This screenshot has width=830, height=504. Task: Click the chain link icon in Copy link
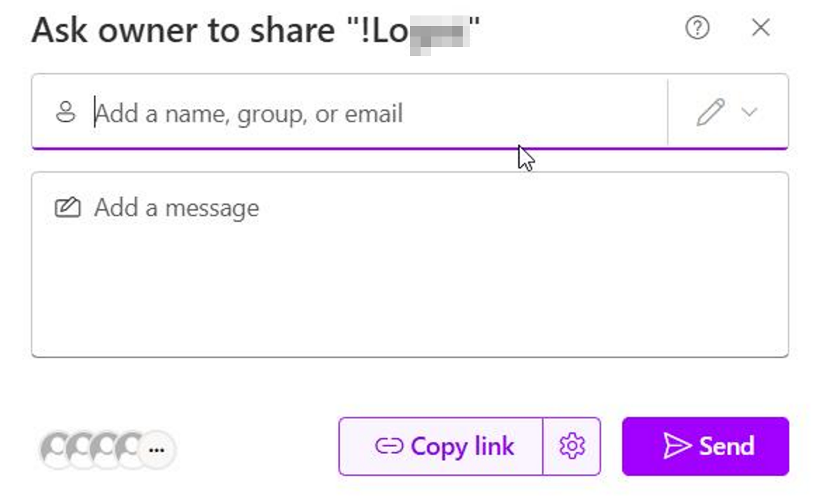click(x=388, y=446)
